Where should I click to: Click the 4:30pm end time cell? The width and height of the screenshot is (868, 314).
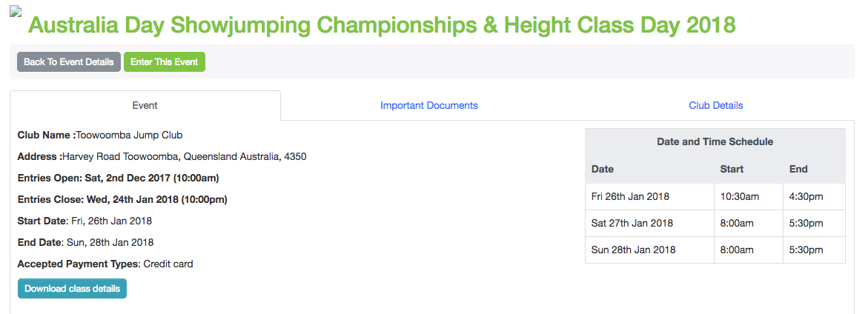[806, 196]
